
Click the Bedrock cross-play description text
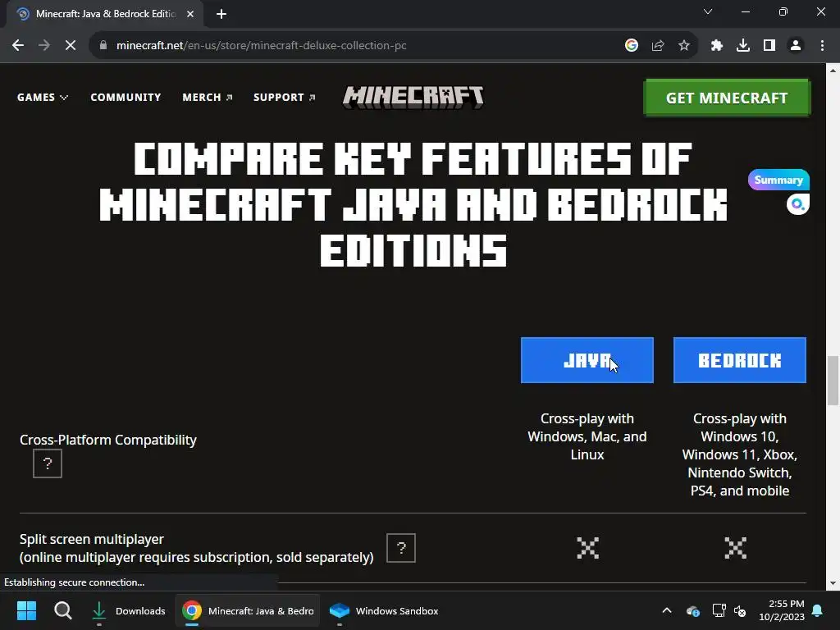[740, 454]
